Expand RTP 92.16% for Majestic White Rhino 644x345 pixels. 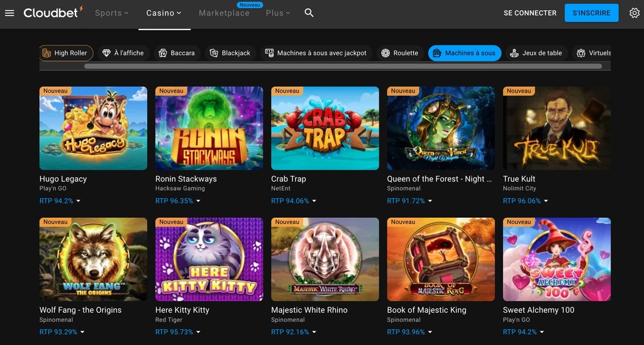pos(294,332)
